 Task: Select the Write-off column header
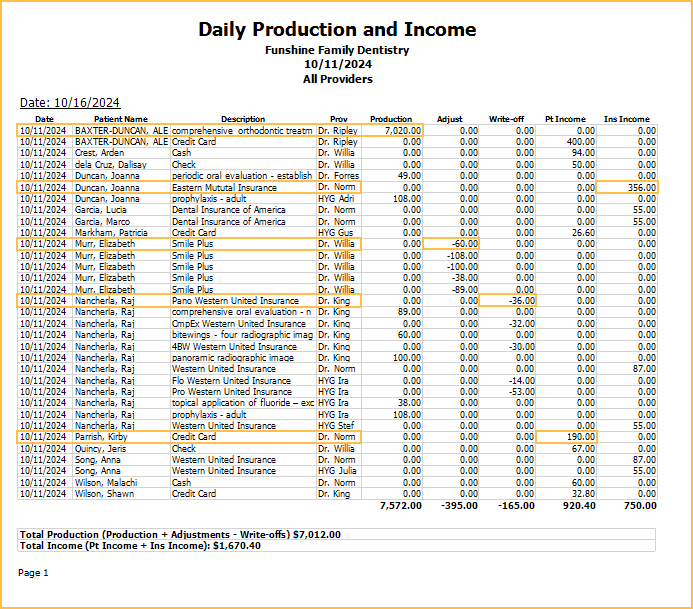[x=507, y=119]
